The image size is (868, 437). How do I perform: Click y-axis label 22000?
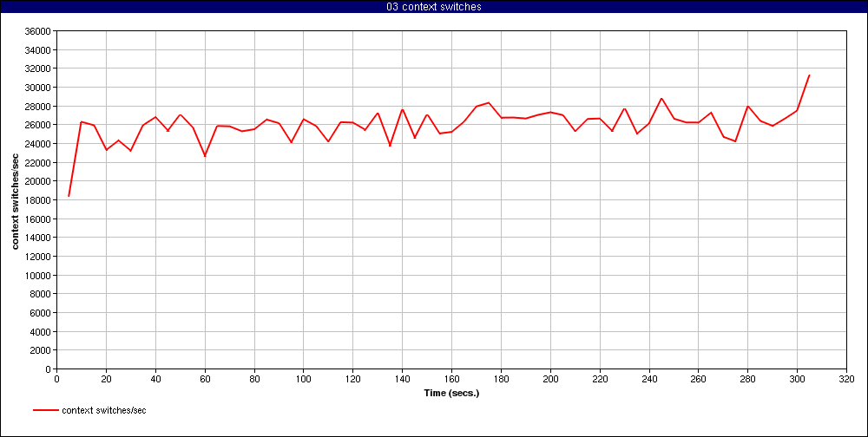(38, 163)
